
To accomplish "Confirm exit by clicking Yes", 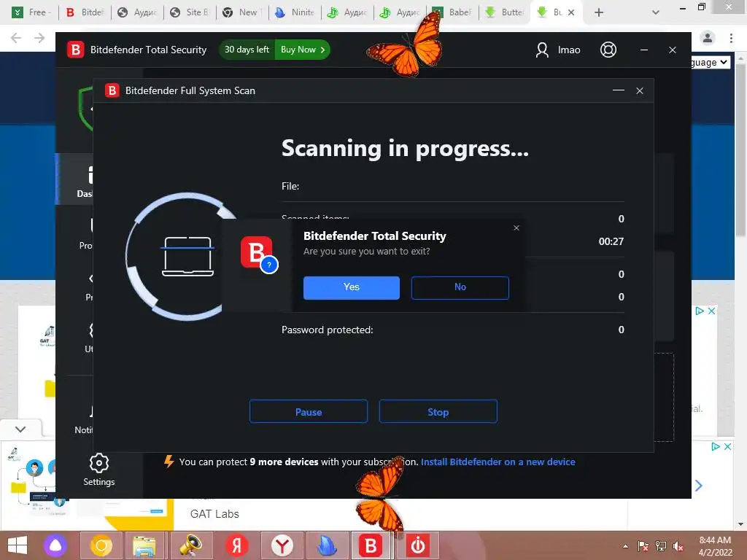I will 351,287.
